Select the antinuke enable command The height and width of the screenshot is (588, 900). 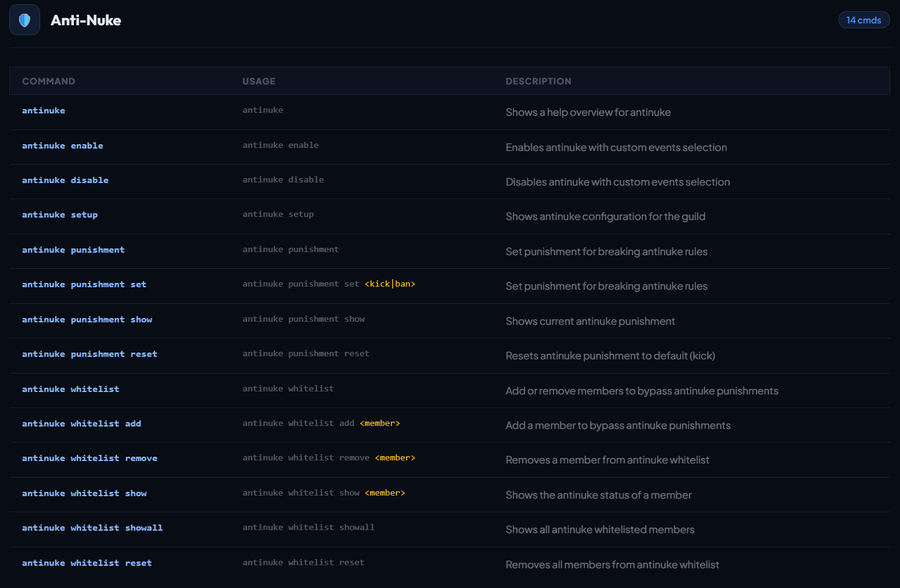click(x=63, y=146)
